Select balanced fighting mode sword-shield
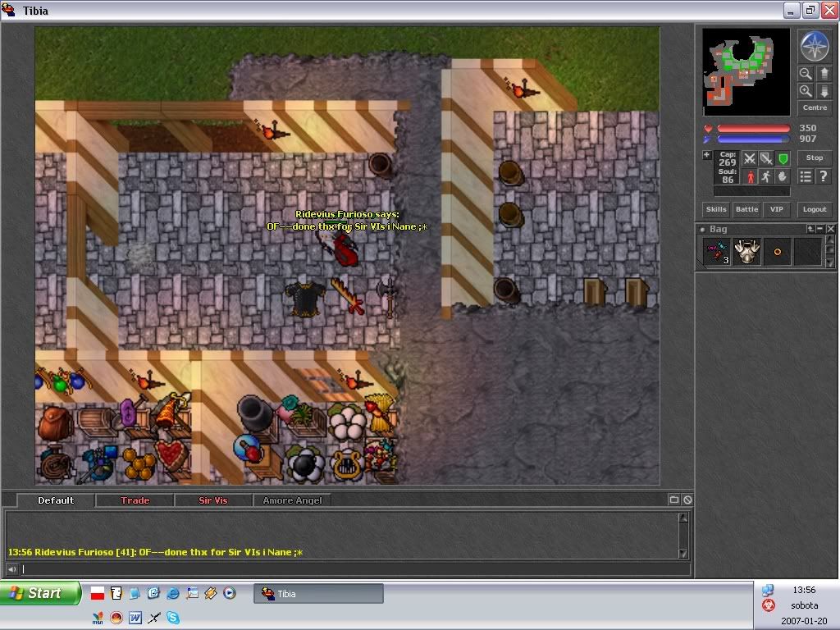Screen dimensions: 840x630 (x=766, y=158)
